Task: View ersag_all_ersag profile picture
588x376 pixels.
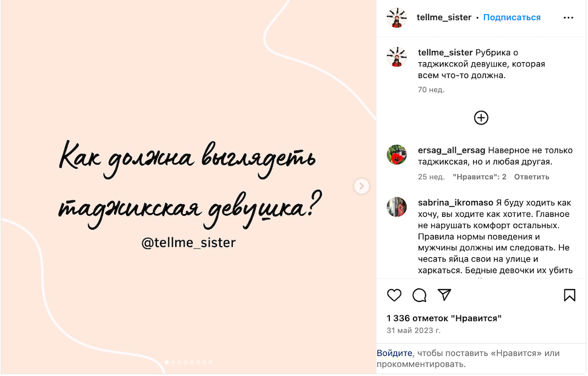Action: 397,155
